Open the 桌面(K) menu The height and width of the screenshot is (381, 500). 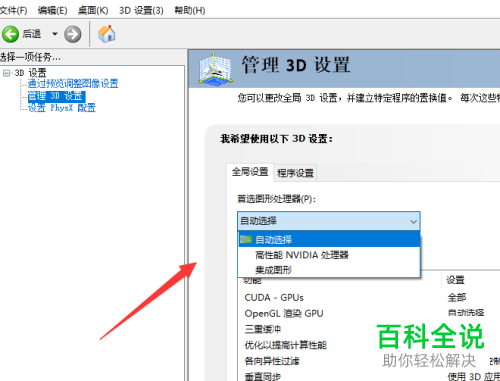93,10
